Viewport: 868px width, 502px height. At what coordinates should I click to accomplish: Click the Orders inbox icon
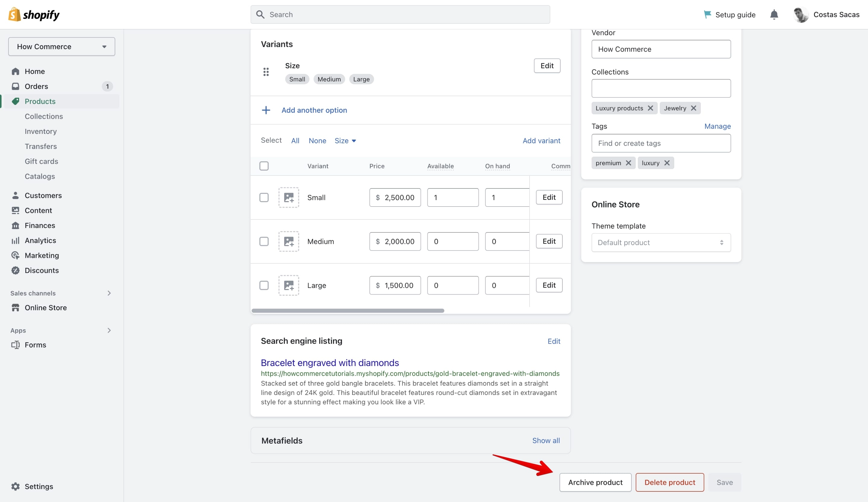(15, 86)
